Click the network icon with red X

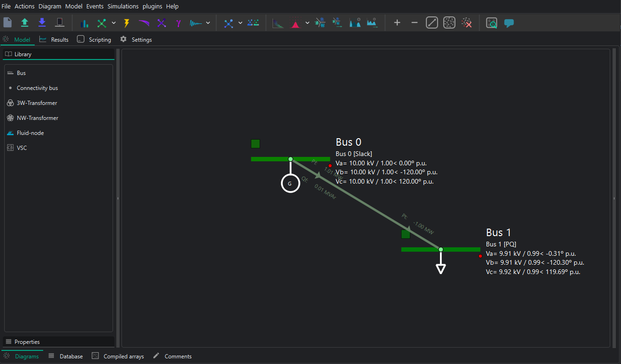467,22
